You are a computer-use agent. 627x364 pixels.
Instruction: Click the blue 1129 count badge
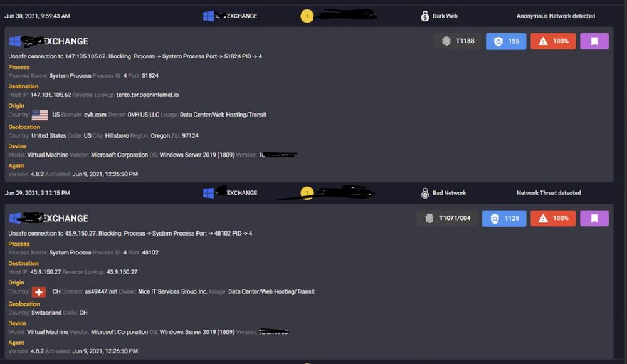point(504,218)
